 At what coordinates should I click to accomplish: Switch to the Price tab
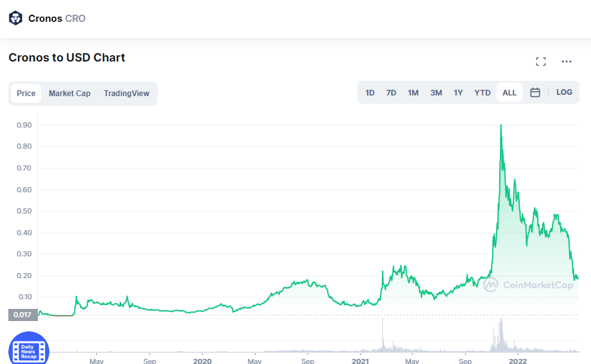26,94
